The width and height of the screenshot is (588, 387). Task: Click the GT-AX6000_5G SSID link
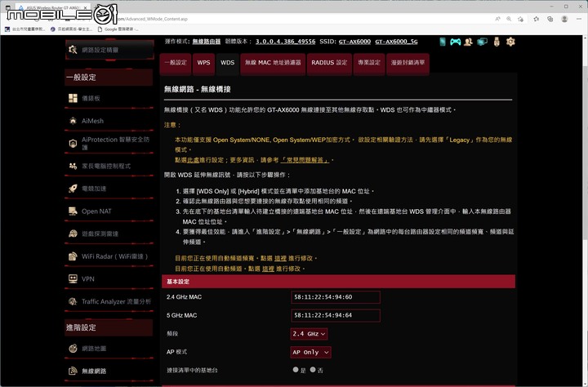(x=396, y=42)
